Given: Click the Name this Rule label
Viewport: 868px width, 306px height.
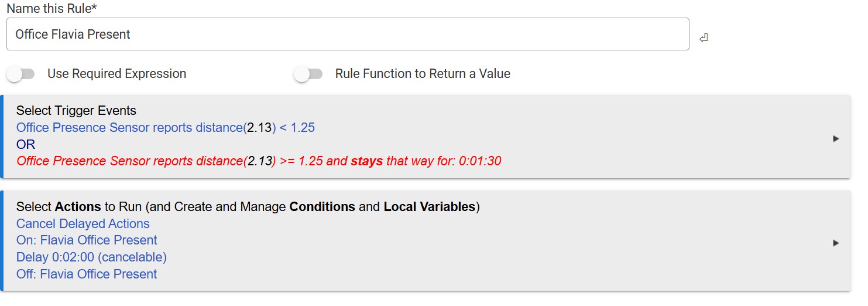Looking at the screenshot, I should [52, 9].
